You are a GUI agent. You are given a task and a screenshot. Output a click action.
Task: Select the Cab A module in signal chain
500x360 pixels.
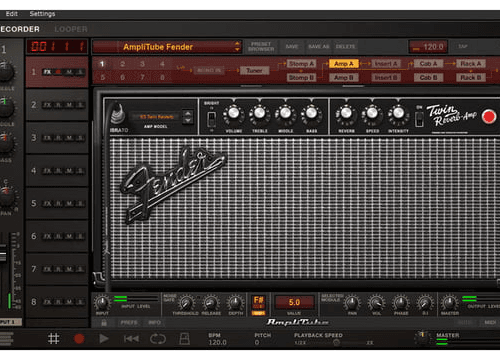coord(428,64)
